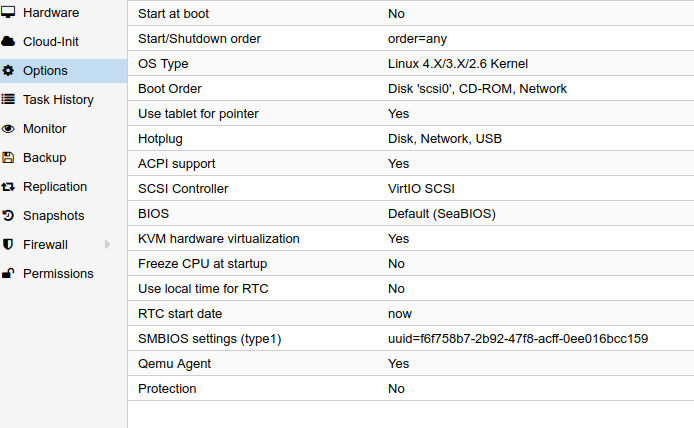This screenshot has height=428, width=694.
Task: Select the KVM hardware virtualization row
Action: pyautogui.click(x=411, y=239)
